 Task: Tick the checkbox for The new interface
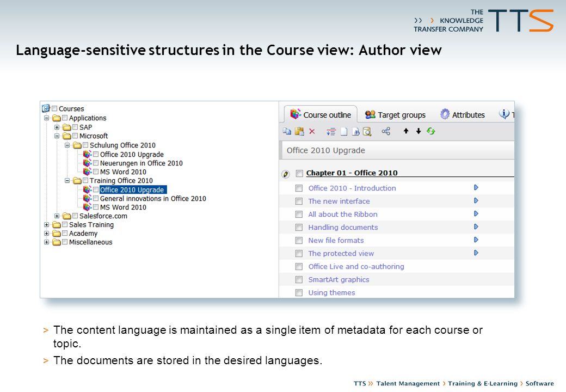click(299, 201)
